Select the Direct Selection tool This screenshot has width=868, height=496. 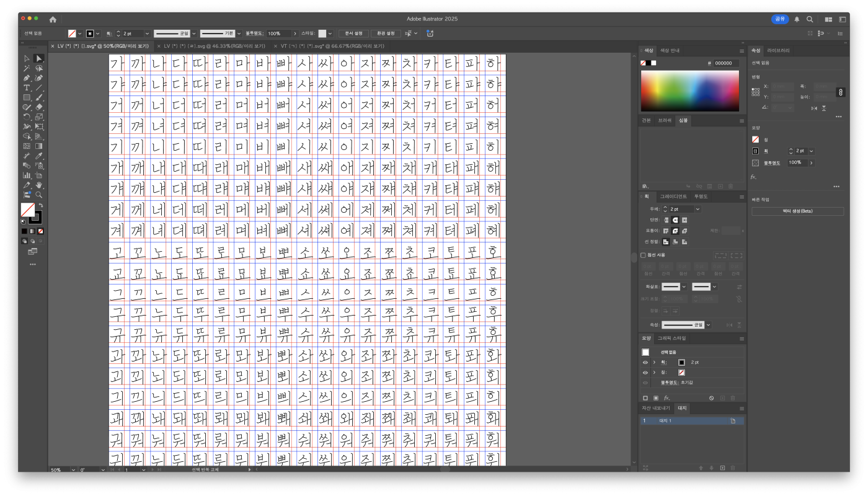click(x=39, y=58)
